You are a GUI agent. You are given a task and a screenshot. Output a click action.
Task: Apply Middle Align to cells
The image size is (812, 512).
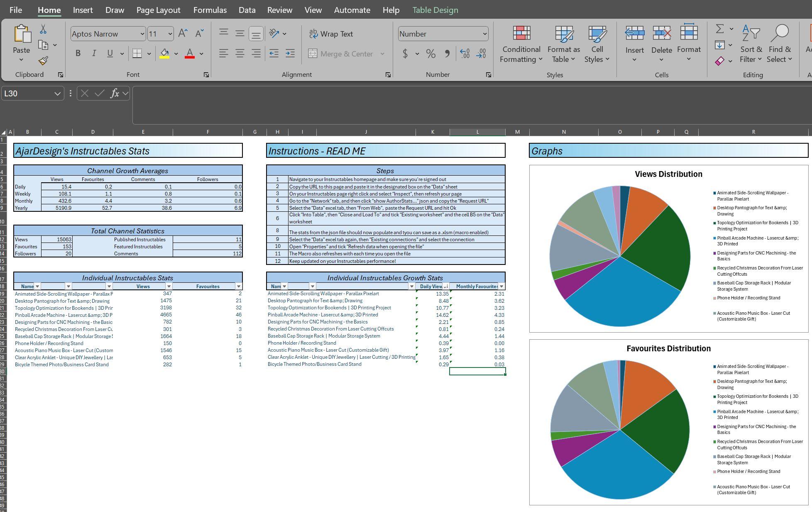[x=240, y=34]
